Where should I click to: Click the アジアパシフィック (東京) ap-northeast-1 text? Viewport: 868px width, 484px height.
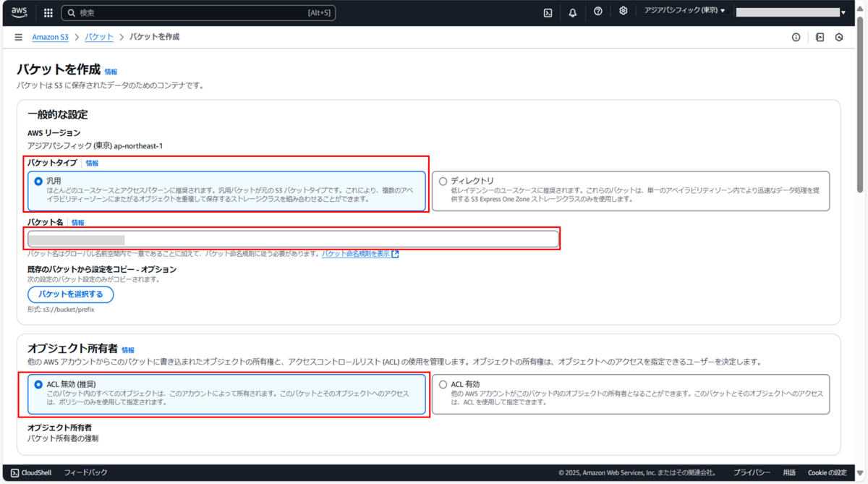click(x=95, y=145)
